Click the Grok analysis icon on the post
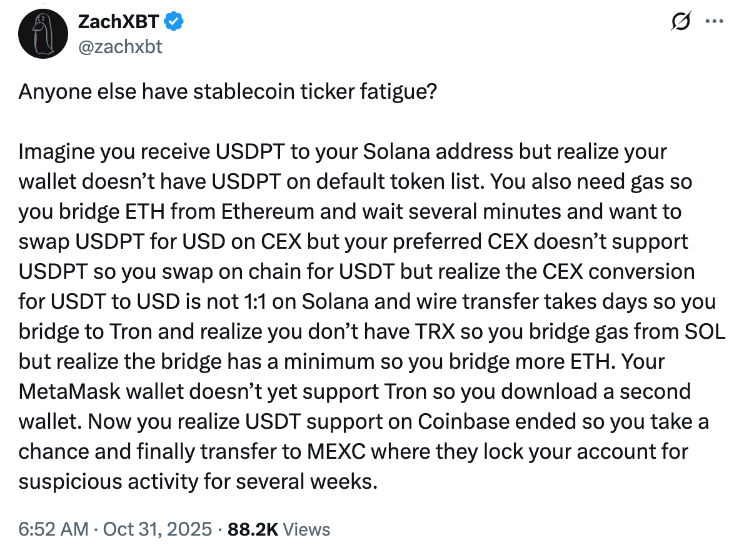Screen dimensions: 744x560 point(681,22)
